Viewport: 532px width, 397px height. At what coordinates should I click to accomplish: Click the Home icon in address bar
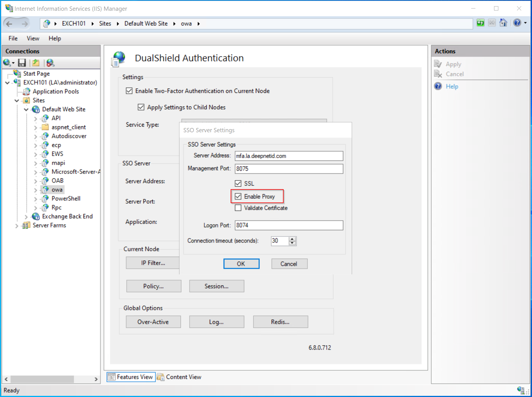click(x=503, y=23)
